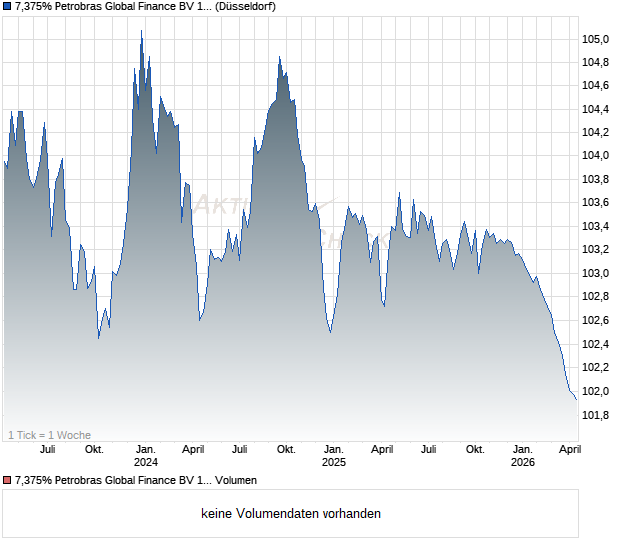Click the 102,6 price axis label

pyautogui.click(x=595, y=320)
